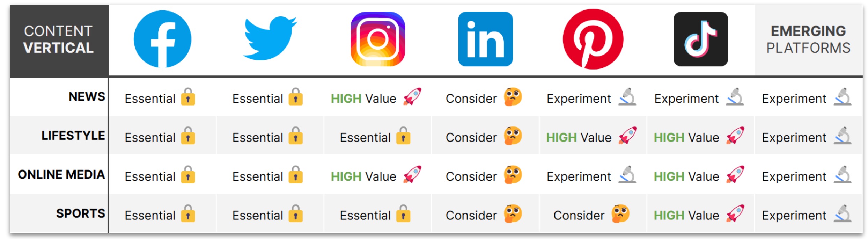Select the Pinterest logo icon
Screen dimensions: 868x239
[x=593, y=39]
